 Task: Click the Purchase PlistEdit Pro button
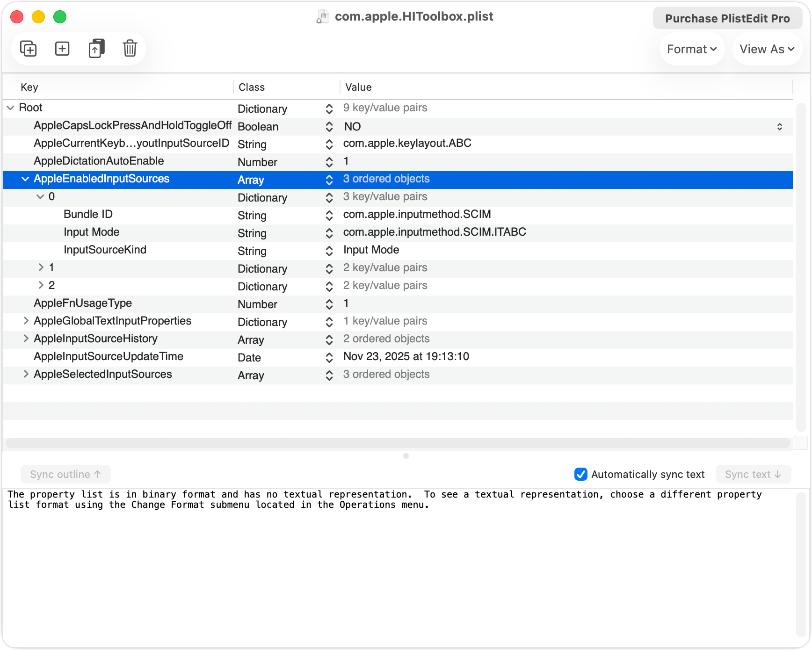pyautogui.click(x=728, y=18)
